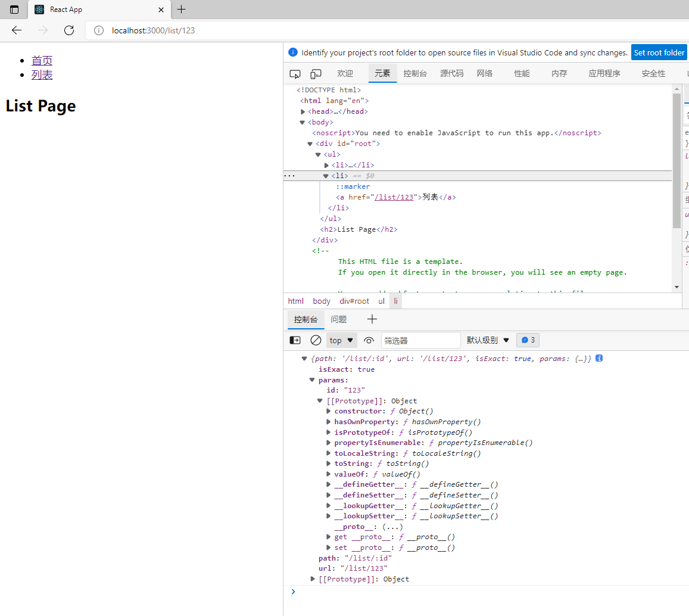Open the three-dot menu beside selected li
The image size is (689, 616).
click(289, 176)
